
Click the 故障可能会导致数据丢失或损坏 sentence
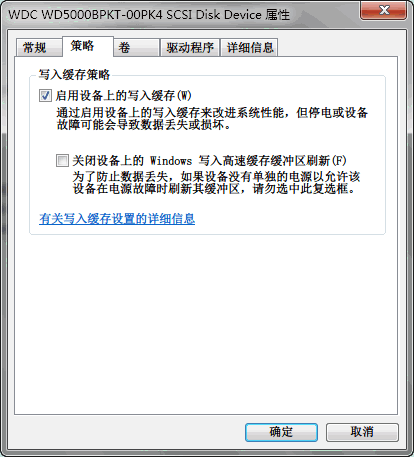(144, 125)
